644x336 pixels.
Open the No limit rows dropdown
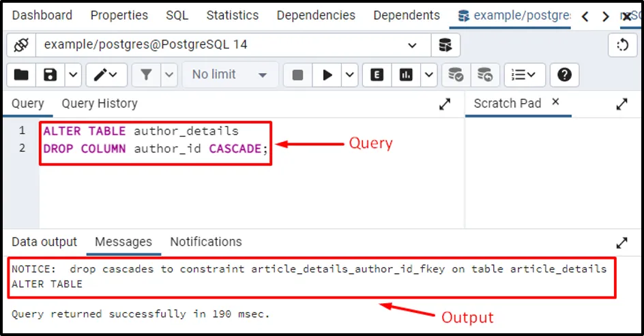point(230,74)
